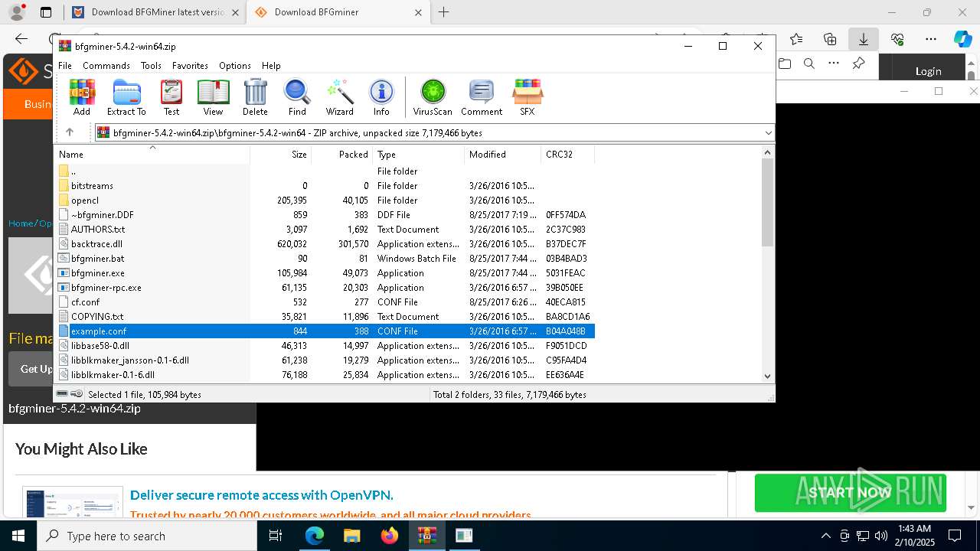Select the opencl folder row

coord(325,201)
